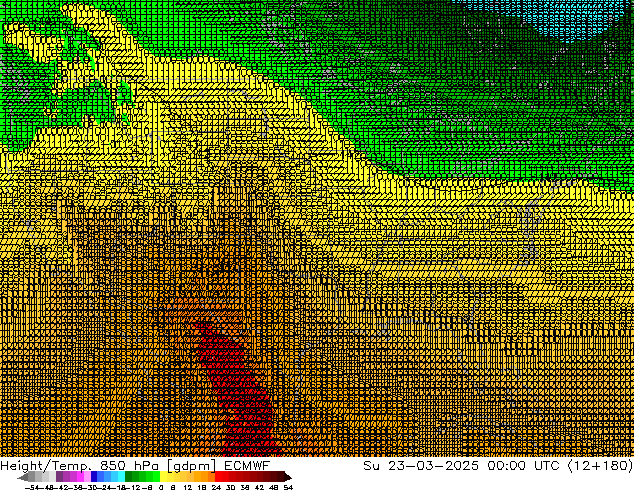Select the cyan swatch at legend value -18
Screen dimensions: 634x490
(x=121, y=477)
